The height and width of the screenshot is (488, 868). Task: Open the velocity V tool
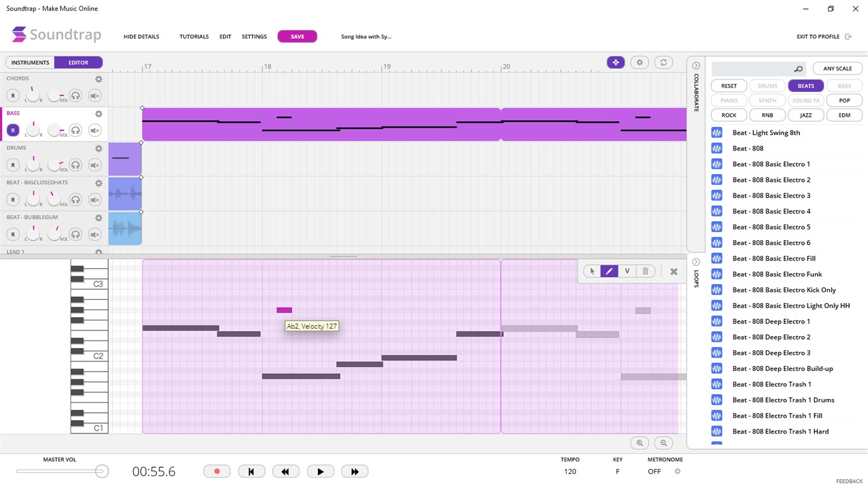[x=627, y=271]
